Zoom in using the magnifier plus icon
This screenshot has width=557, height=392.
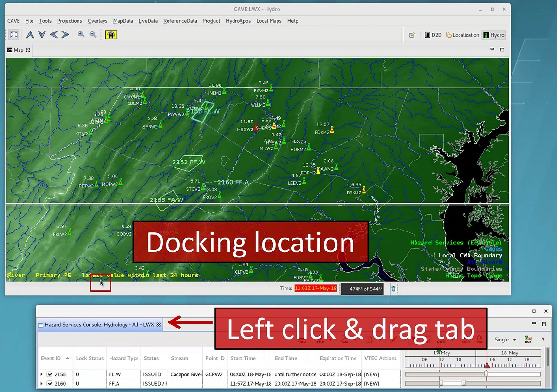tap(81, 34)
